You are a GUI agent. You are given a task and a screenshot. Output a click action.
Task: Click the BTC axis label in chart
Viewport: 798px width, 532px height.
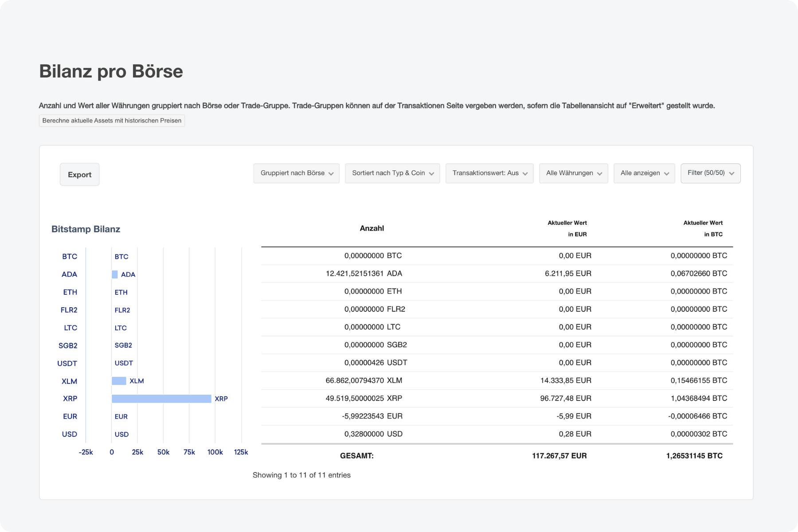pyautogui.click(x=70, y=257)
